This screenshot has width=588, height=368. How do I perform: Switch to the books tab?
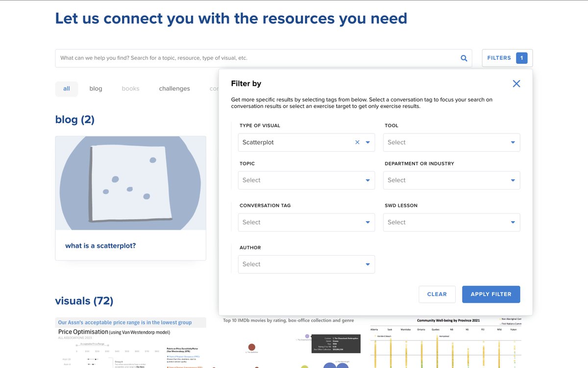(130, 89)
